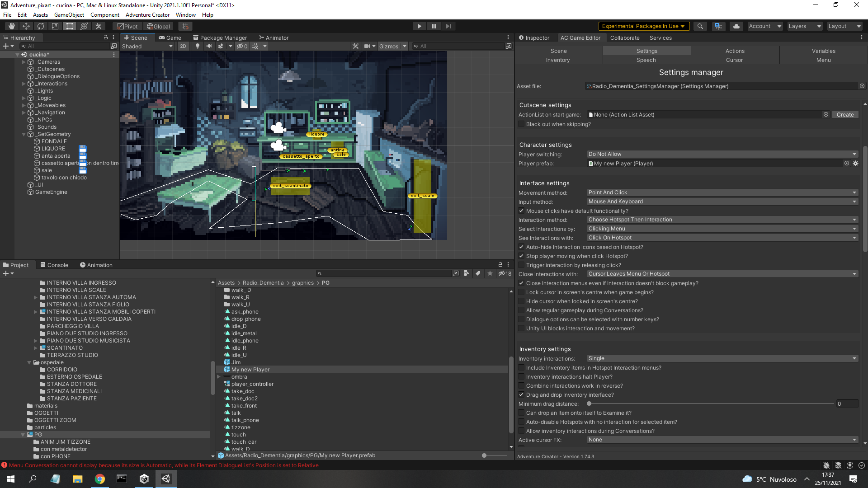This screenshot has width=868, height=488.
Task: Click Experimental Packages In Use button
Action: [x=644, y=26]
